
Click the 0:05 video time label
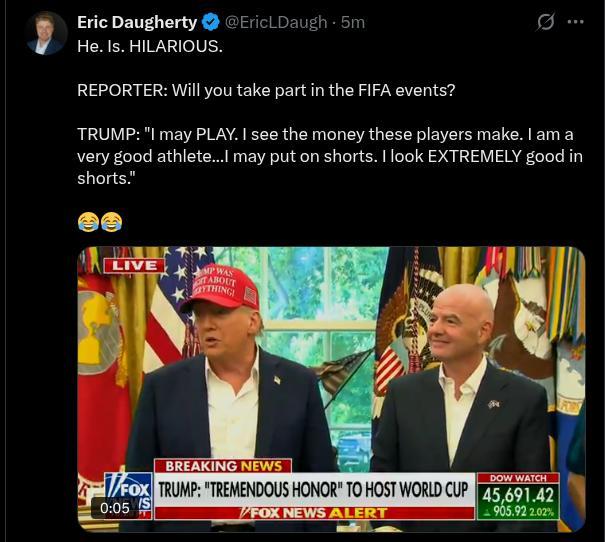point(115,508)
